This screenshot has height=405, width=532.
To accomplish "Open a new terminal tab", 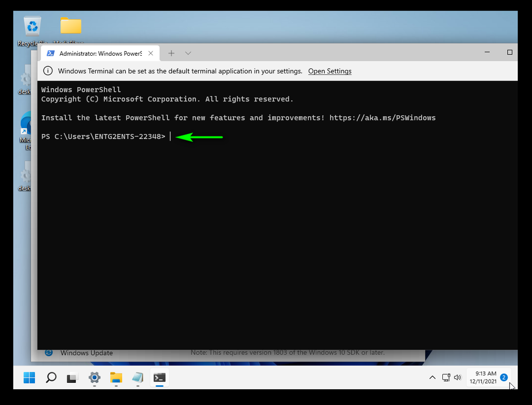I will click(x=171, y=53).
